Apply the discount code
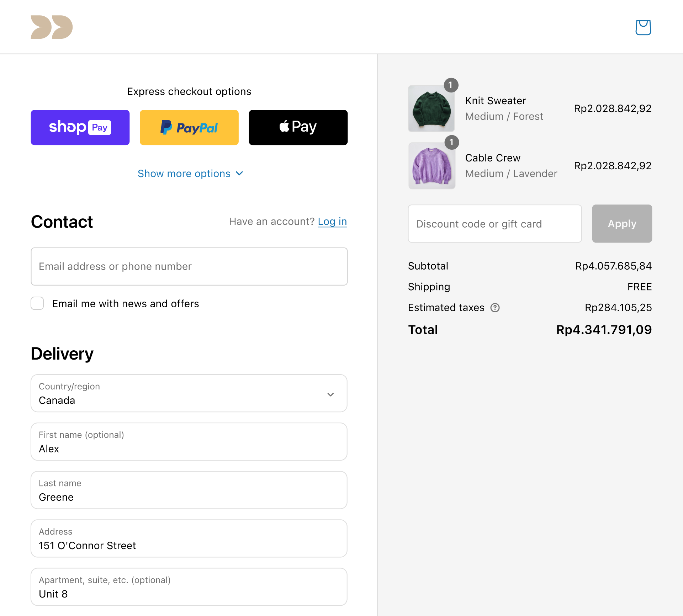 (x=622, y=224)
